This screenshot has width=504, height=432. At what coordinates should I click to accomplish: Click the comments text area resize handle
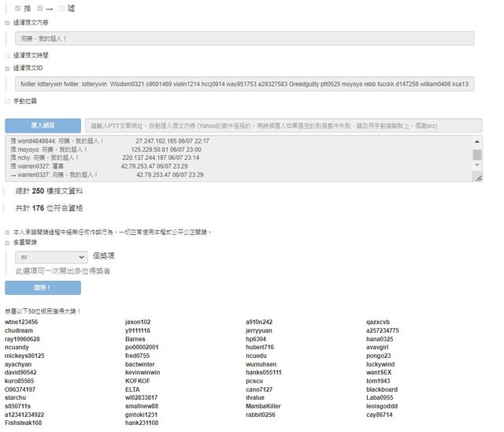click(x=477, y=178)
